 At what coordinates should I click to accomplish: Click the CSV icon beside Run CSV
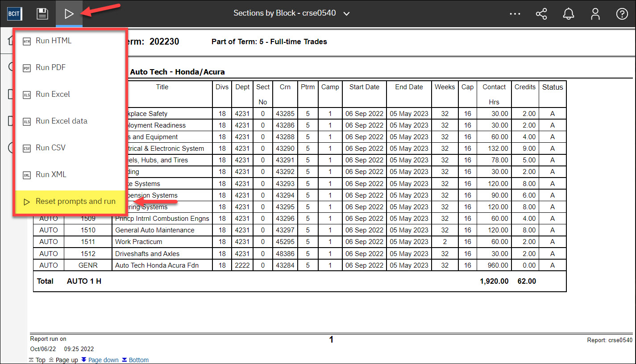point(27,149)
